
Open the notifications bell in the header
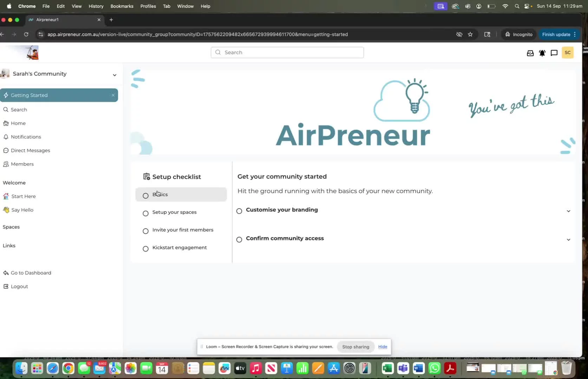click(542, 53)
